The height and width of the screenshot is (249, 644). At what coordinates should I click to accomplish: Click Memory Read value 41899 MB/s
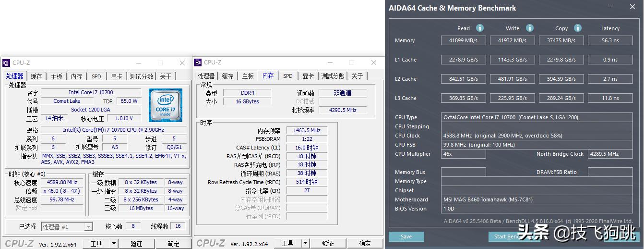coord(464,40)
